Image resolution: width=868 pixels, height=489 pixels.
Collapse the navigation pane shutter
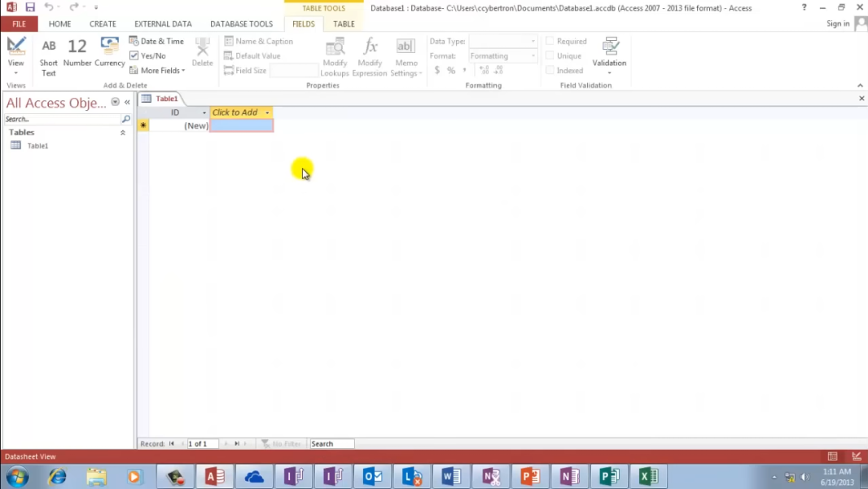point(127,102)
